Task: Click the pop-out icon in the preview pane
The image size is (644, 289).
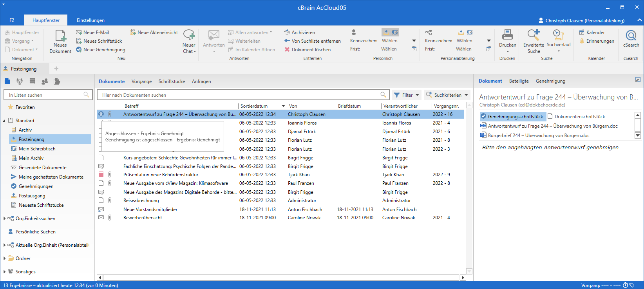Action: click(x=638, y=79)
